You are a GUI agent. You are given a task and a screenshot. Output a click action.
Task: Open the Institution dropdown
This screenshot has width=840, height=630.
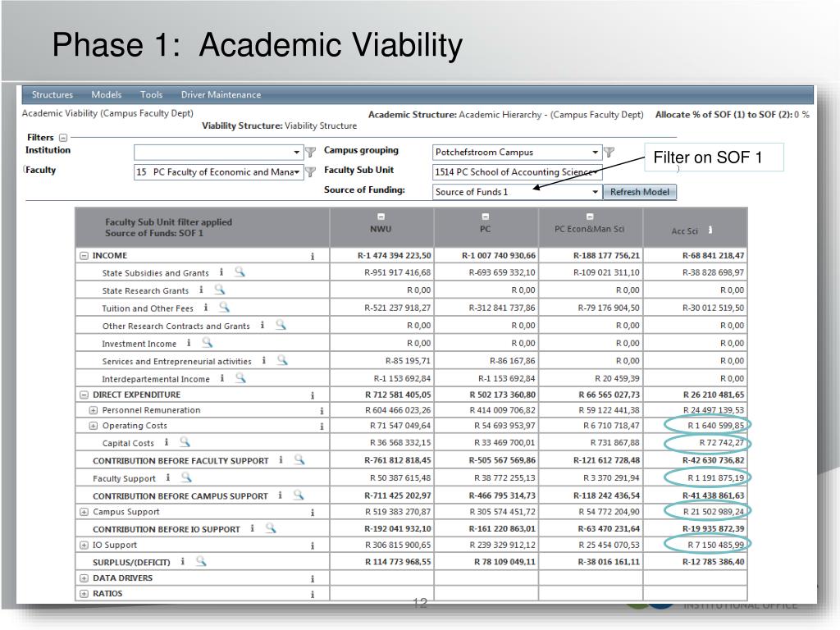point(218,152)
